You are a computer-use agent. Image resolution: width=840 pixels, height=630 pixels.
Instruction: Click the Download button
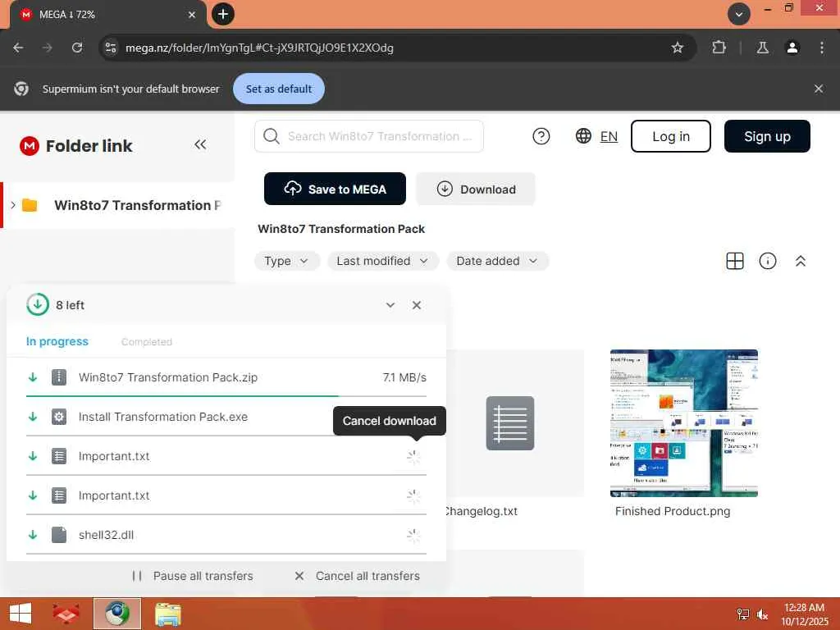476,189
